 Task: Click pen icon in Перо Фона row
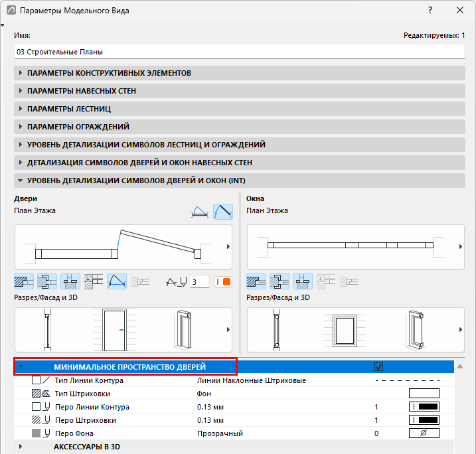(46, 433)
